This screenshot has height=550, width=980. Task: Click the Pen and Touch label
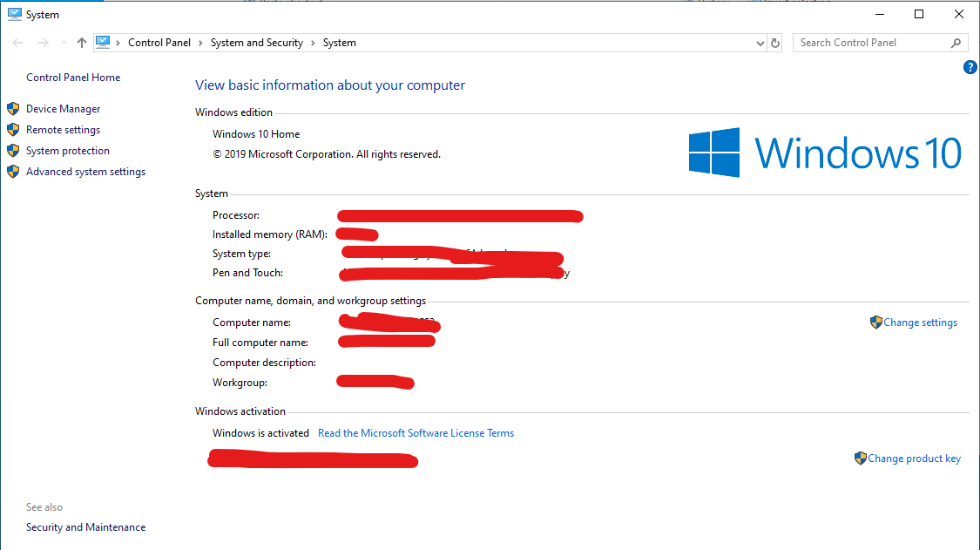tap(247, 273)
